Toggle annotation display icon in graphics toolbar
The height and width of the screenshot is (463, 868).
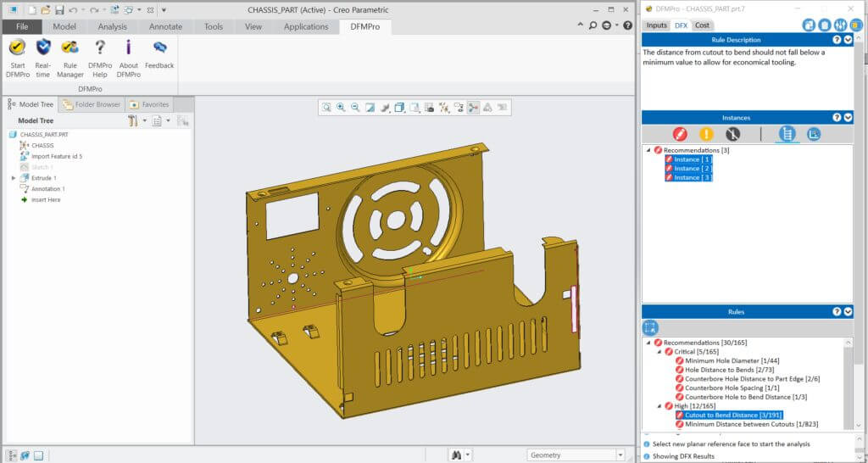[x=459, y=108]
